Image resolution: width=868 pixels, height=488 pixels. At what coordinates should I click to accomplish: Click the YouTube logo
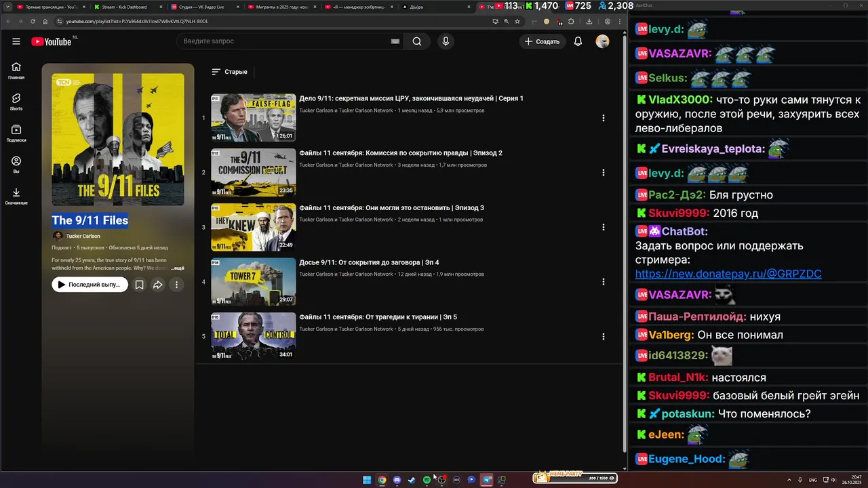(x=52, y=41)
